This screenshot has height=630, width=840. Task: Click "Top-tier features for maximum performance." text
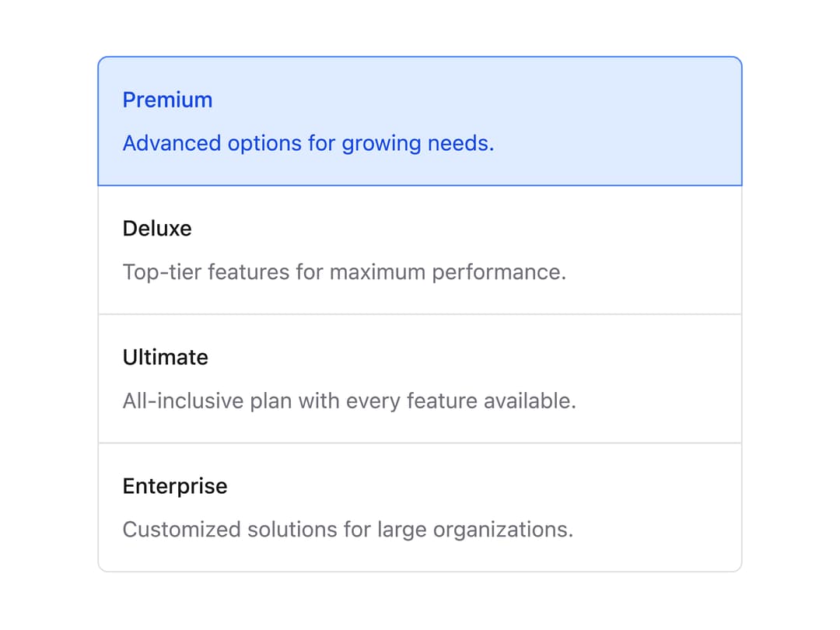pos(345,272)
